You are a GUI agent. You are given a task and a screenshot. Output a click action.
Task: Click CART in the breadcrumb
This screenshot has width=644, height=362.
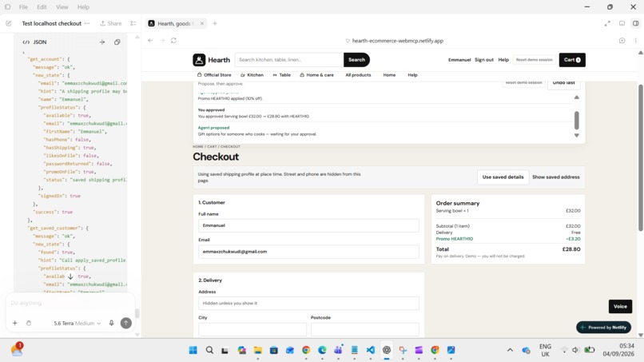212,147
